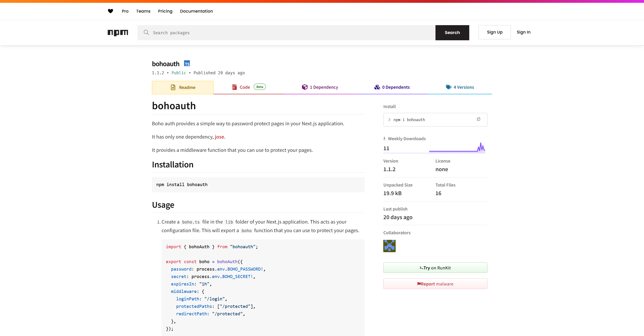Open Documentation in top navigation
Viewport: 644px width, 336px height.
[196, 11]
